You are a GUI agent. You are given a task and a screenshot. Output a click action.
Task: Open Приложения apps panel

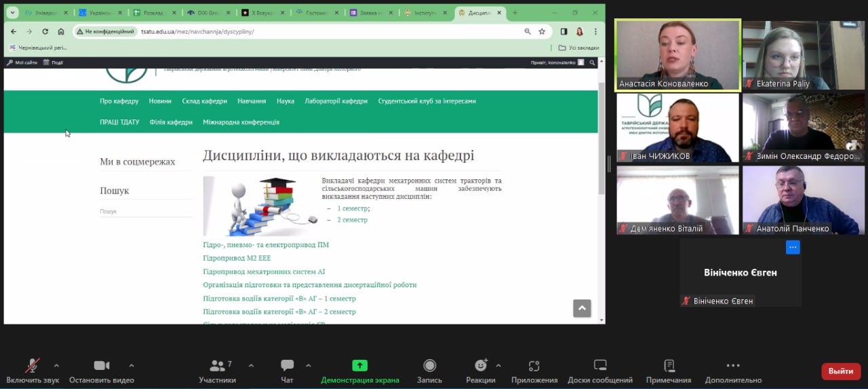[x=534, y=371]
